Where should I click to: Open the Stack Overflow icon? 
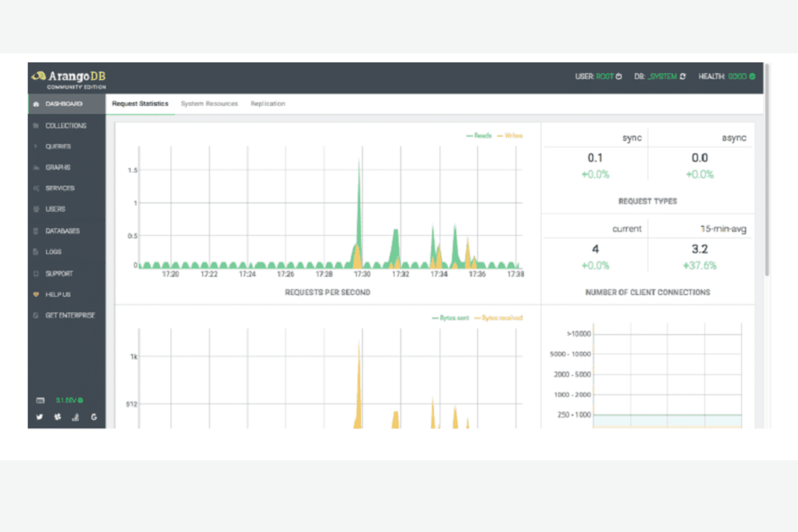point(75,417)
